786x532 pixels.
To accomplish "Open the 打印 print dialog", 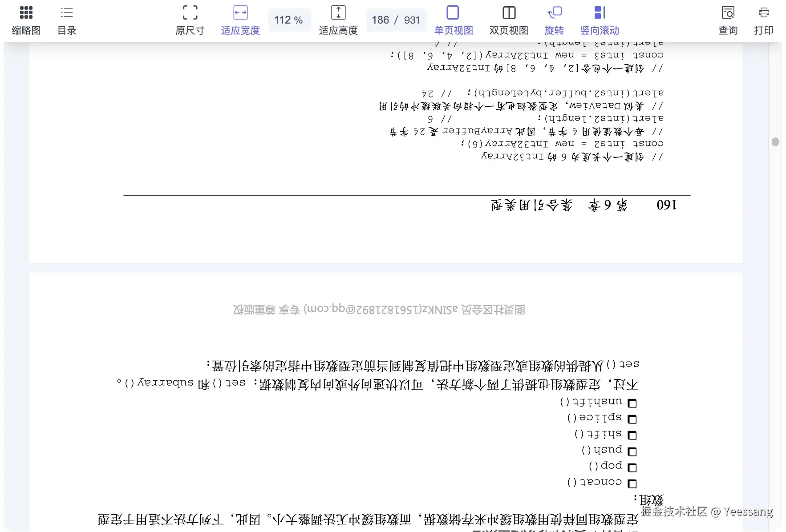I will click(763, 20).
